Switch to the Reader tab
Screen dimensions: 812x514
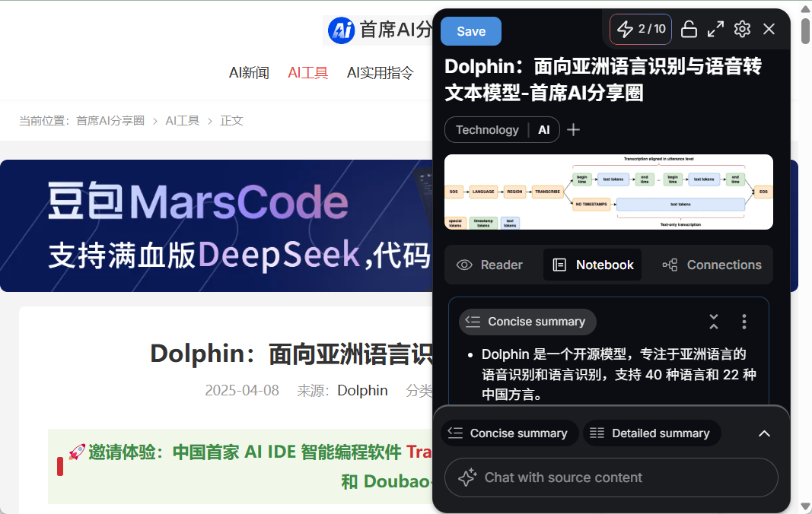click(x=489, y=265)
